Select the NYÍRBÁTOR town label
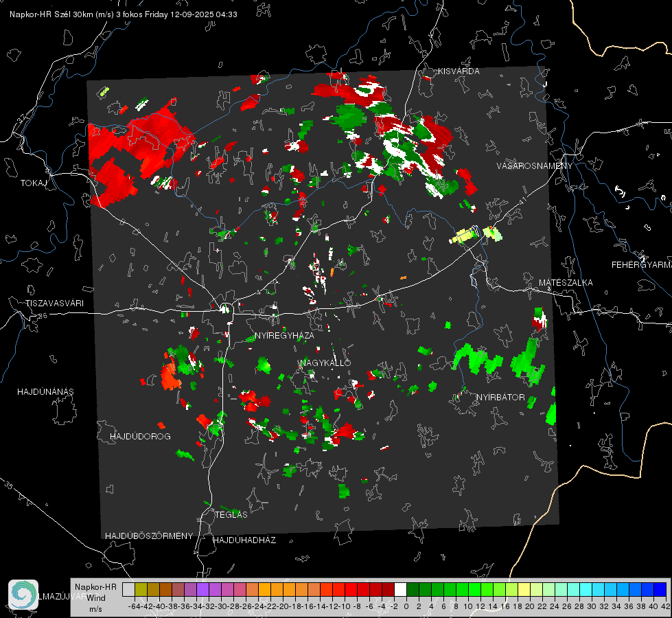 click(x=500, y=397)
